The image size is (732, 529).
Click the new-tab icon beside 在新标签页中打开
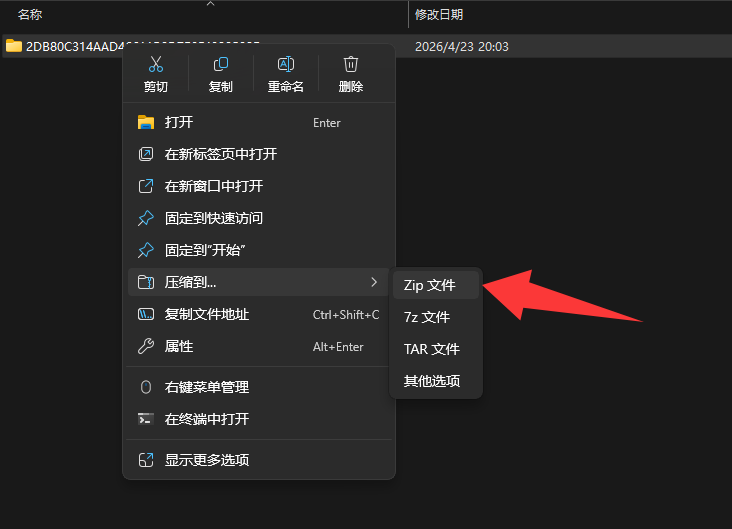coord(146,154)
